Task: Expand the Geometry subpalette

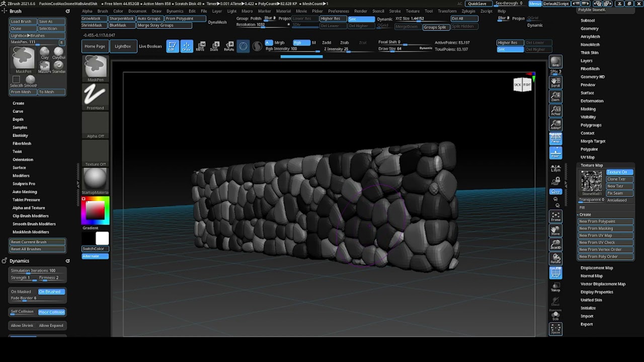Action: tap(589, 29)
